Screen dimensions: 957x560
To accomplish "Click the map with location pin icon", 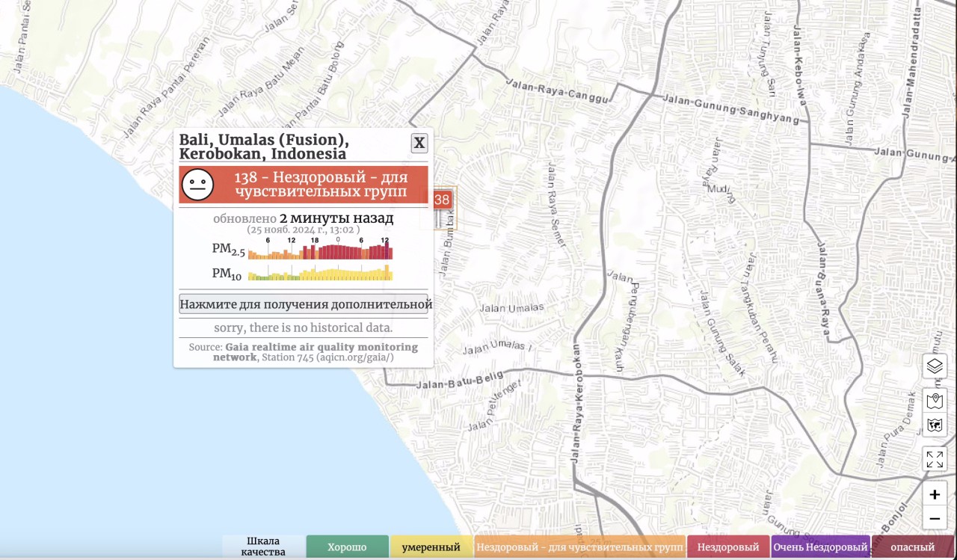I will (x=935, y=401).
